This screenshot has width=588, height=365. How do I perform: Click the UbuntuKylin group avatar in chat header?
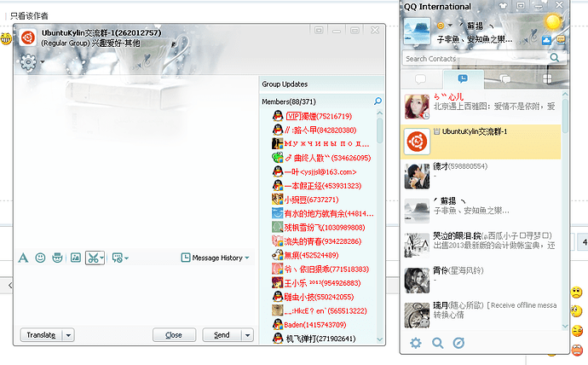coord(28,38)
